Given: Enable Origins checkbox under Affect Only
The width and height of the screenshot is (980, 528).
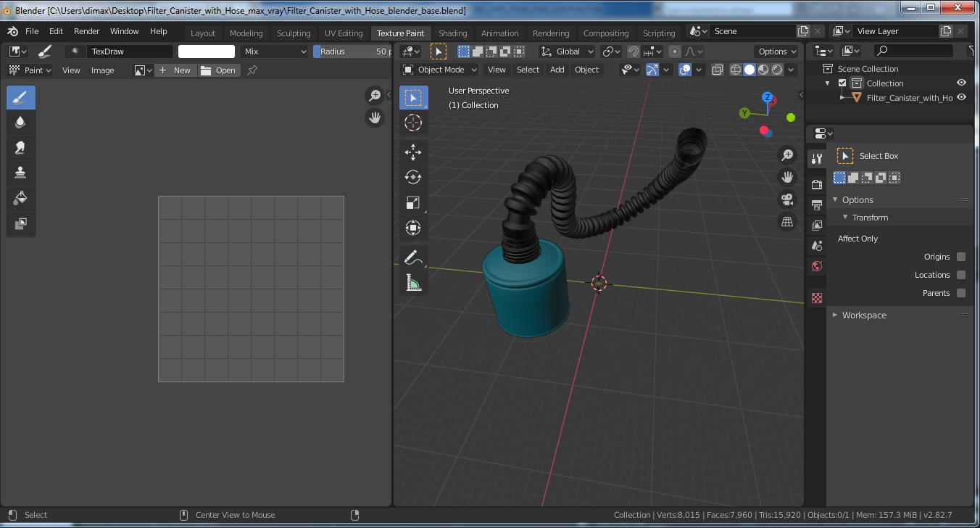Looking at the screenshot, I should pos(961,257).
